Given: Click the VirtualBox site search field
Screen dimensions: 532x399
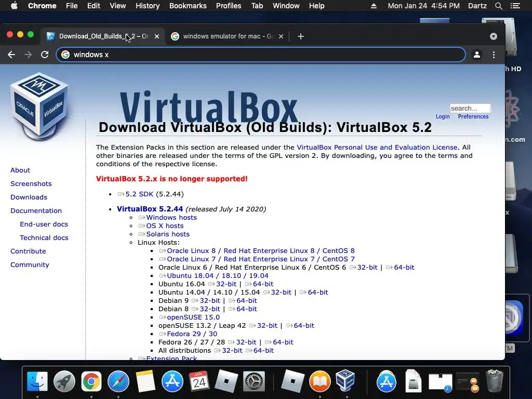Looking at the screenshot, I should (470, 108).
